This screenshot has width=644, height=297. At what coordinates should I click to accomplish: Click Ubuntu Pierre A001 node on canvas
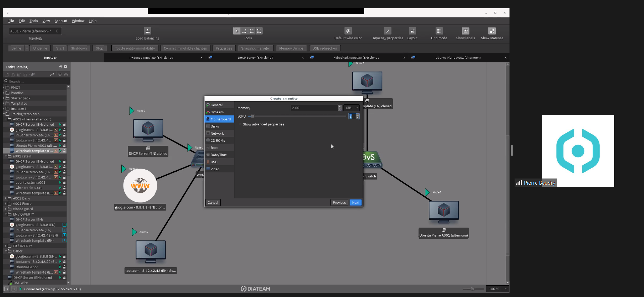[x=443, y=211]
